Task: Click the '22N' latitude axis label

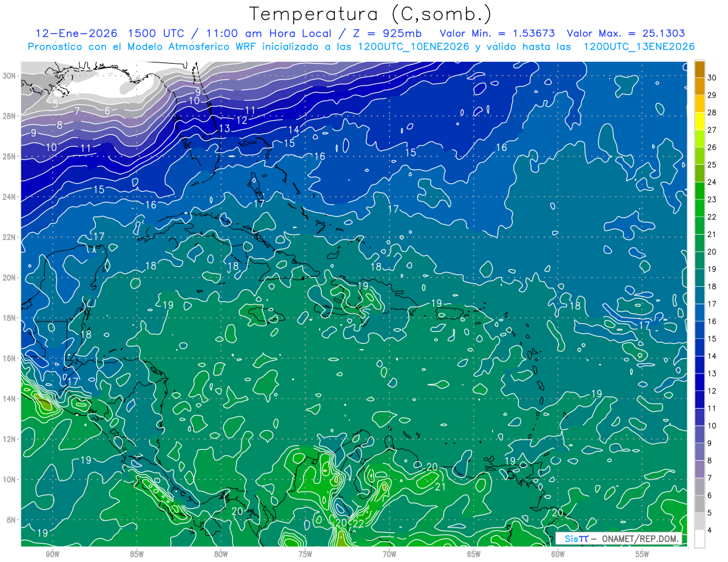Action: click(9, 237)
